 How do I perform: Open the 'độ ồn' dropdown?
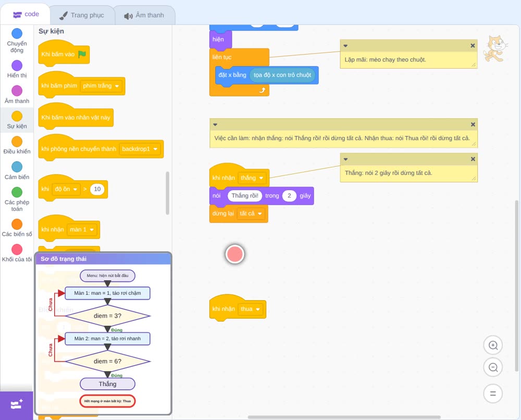click(x=66, y=189)
